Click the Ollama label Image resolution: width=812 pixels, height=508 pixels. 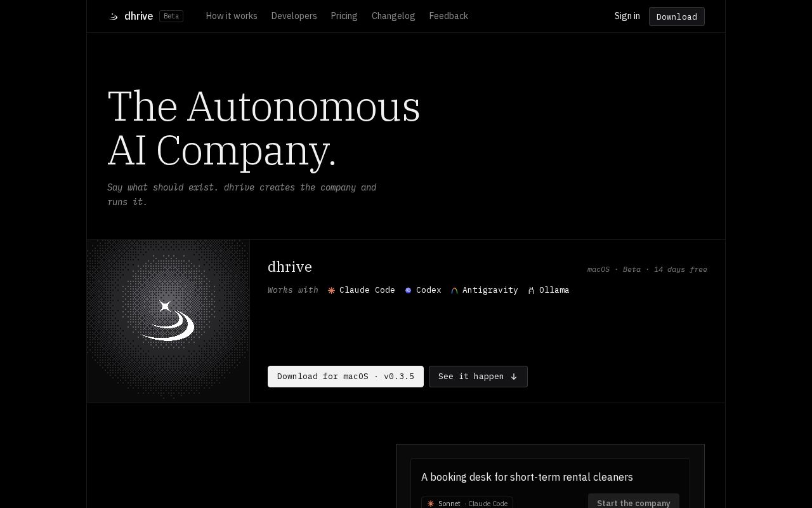554,290
